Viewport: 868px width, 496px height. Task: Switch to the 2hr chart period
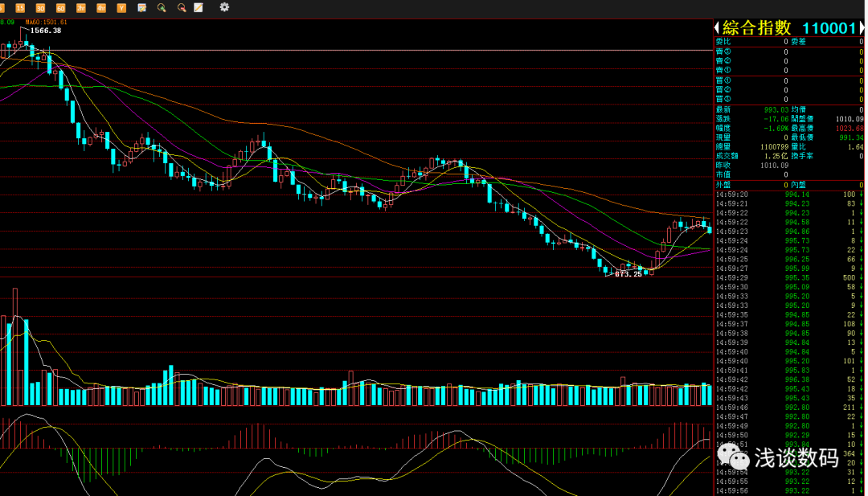tap(81, 8)
